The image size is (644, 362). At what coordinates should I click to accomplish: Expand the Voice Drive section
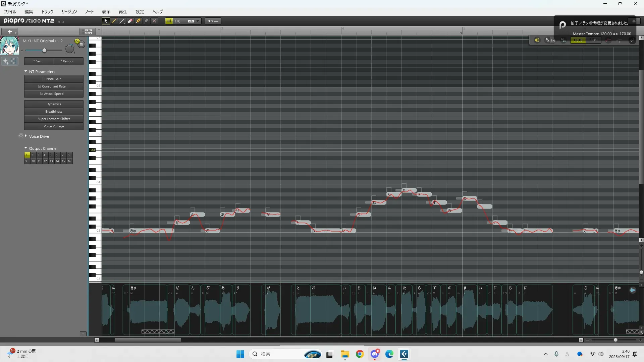(26, 136)
